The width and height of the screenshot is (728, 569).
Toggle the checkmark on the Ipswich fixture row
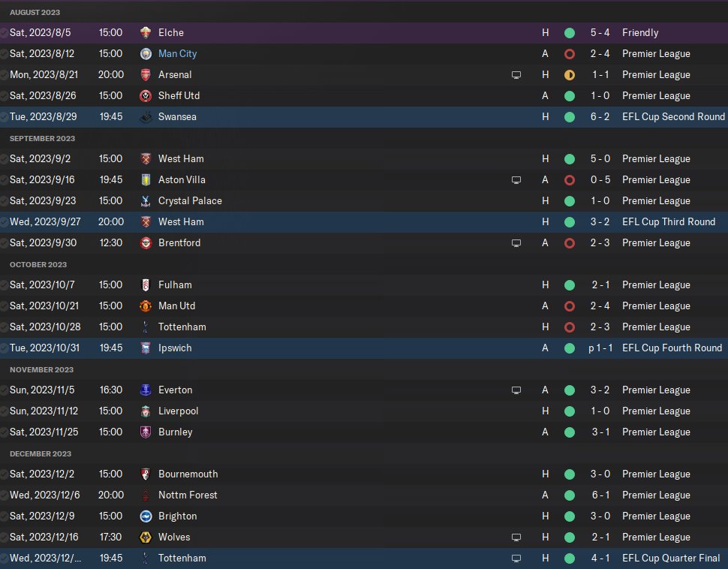(5, 348)
